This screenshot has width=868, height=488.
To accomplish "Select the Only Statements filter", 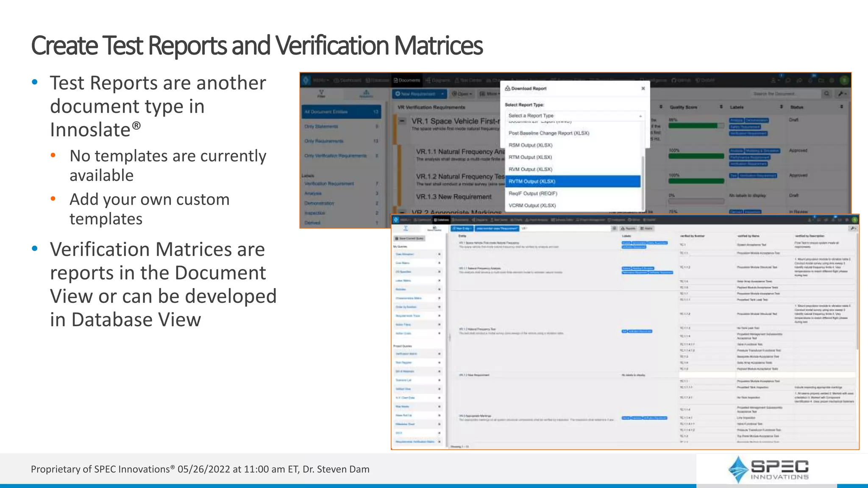I will click(x=342, y=126).
